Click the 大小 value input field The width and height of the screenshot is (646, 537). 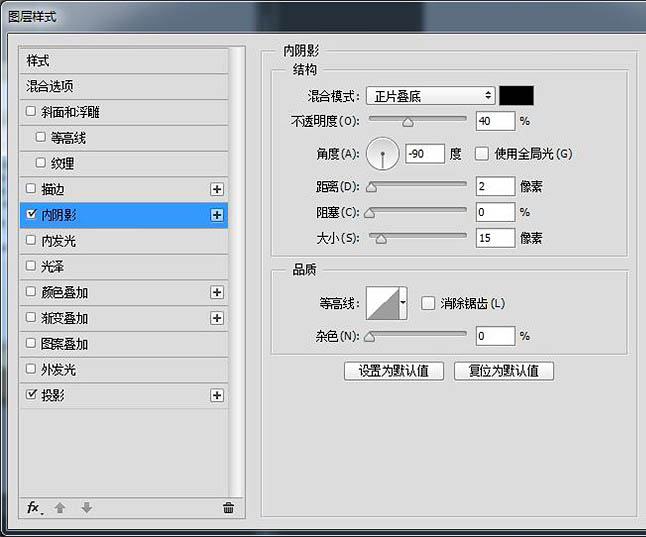click(495, 238)
